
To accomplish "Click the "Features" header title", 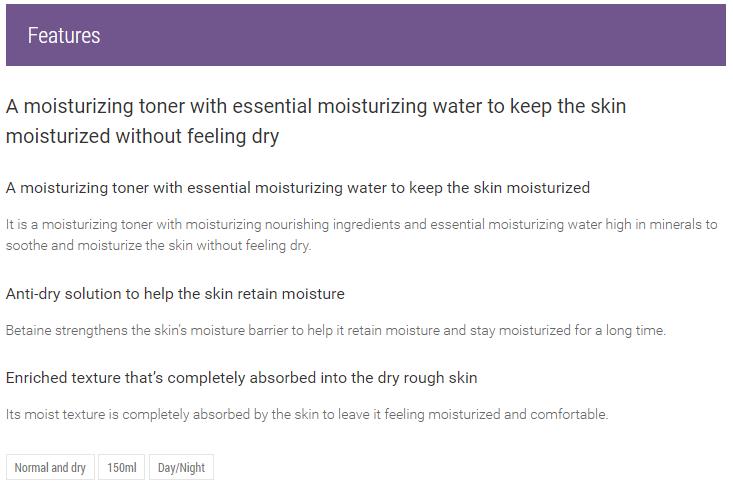I will pyautogui.click(x=64, y=36).
